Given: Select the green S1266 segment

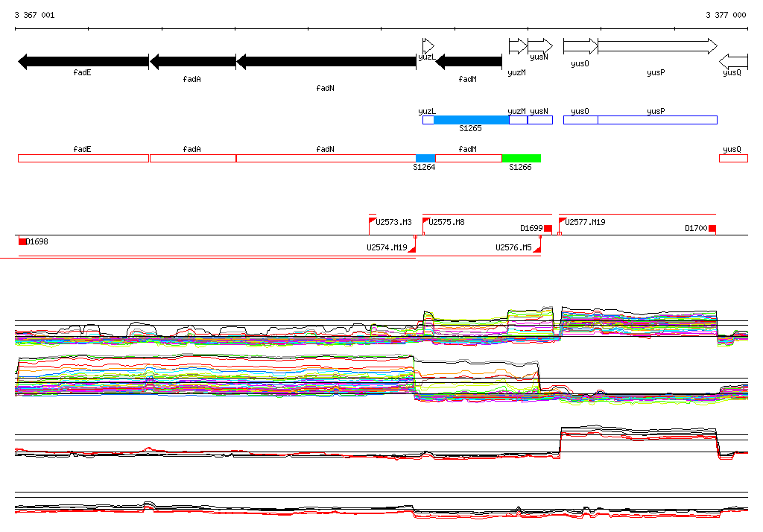Looking at the screenshot, I should coord(521,158).
